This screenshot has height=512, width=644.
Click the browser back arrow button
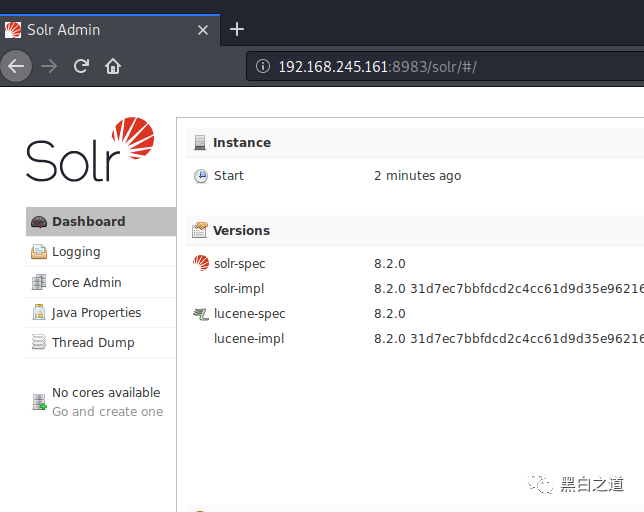[x=16, y=66]
